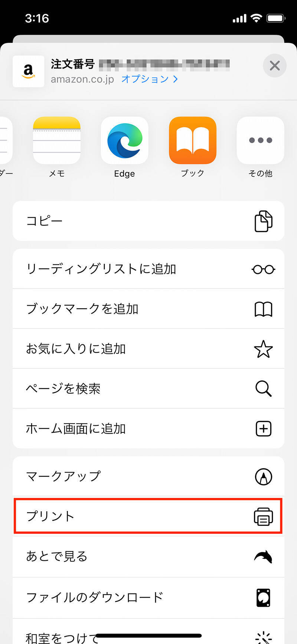Tap the magnifier find-on-page icon
This screenshot has width=297, height=644.
point(263,389)
